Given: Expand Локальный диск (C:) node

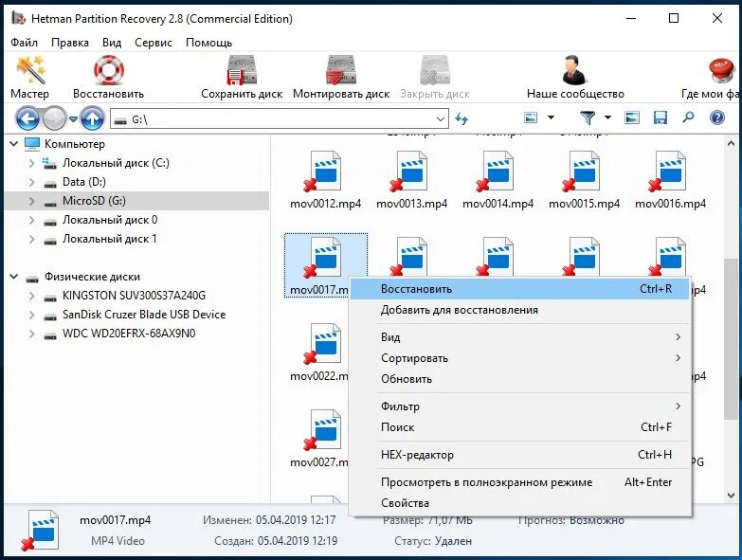Looking at the screenshot, I should click(31, 163).
